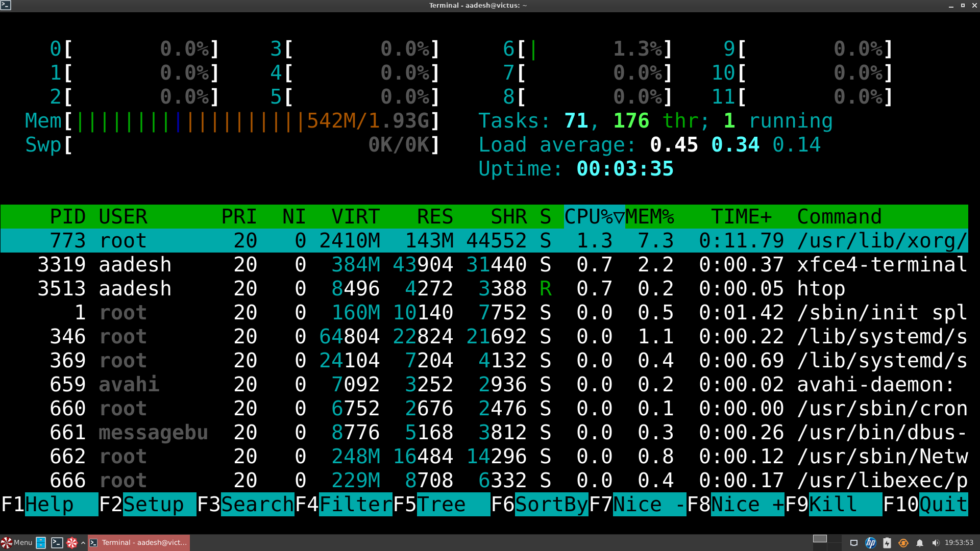Open the file manager icon in taskbar
Viewport: 980px width, 551px height.
coord(40,542)
